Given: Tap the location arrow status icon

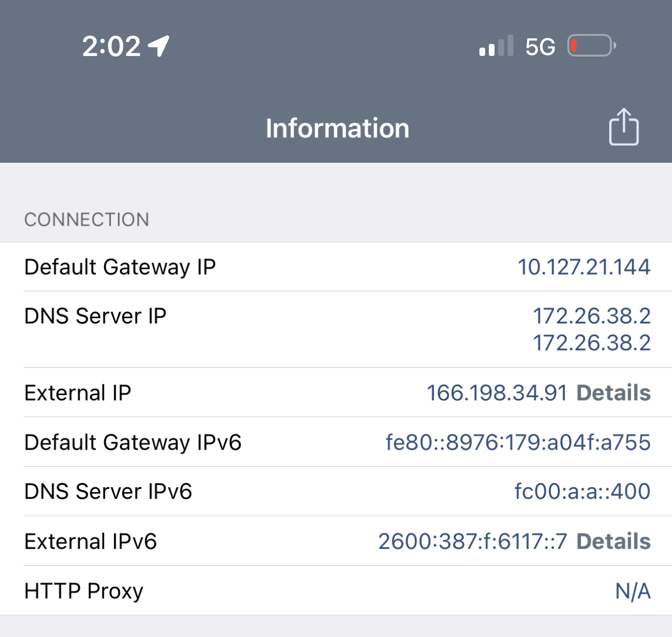Looking at the screenshot, I should point(159,46).
